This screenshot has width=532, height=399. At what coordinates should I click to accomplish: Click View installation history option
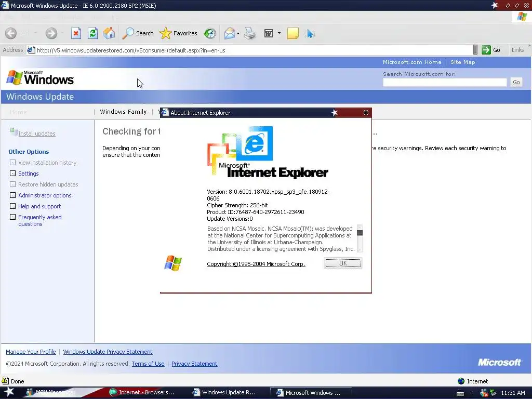point(47,163)
